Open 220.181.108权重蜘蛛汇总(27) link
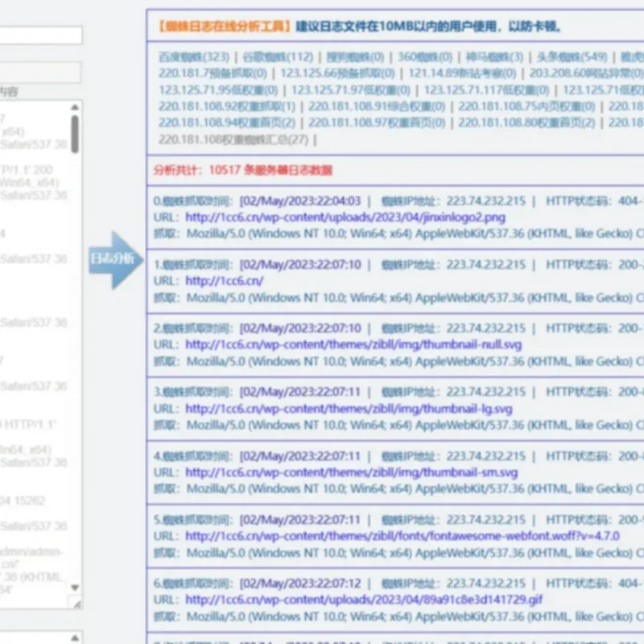644x644 pixels. click(x=233, y=139)
